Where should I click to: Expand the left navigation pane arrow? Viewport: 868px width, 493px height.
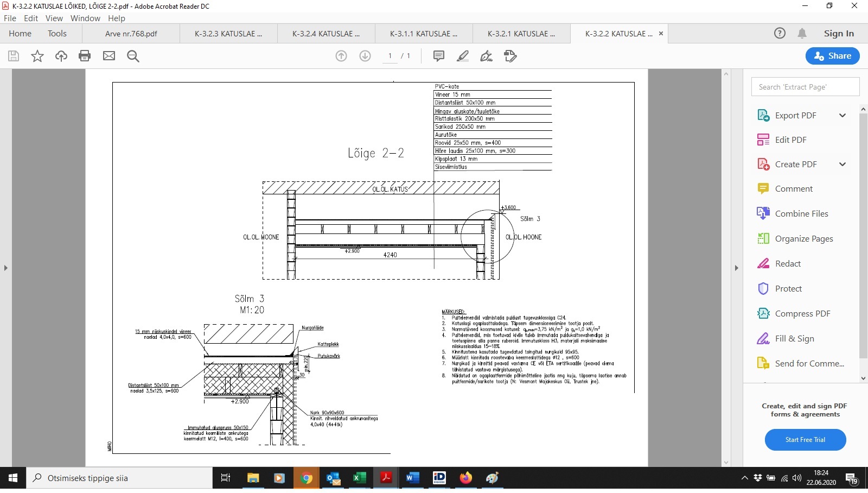[5, 268]
